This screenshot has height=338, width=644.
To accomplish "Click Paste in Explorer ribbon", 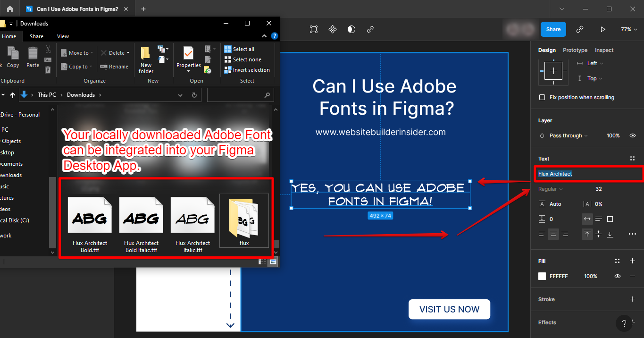I will pos(33,58).
